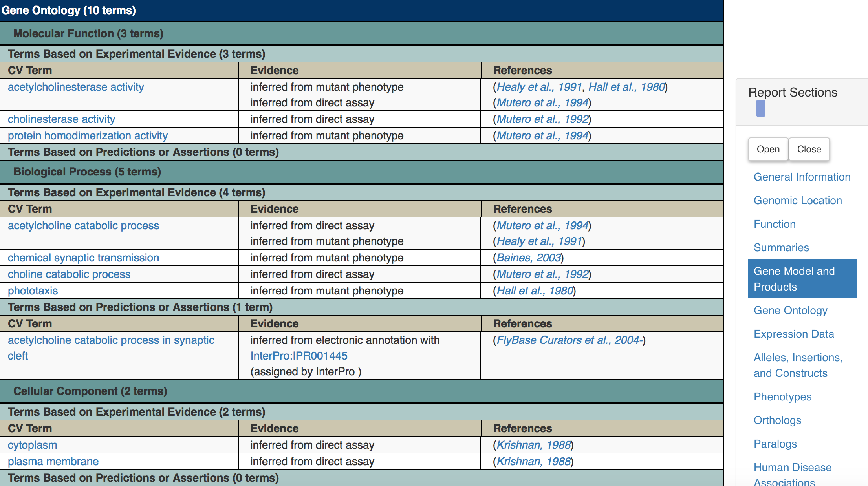Click the Open button in Report Sections
The width and height of the screenshot is (868, 486).
tap(768, 149)
